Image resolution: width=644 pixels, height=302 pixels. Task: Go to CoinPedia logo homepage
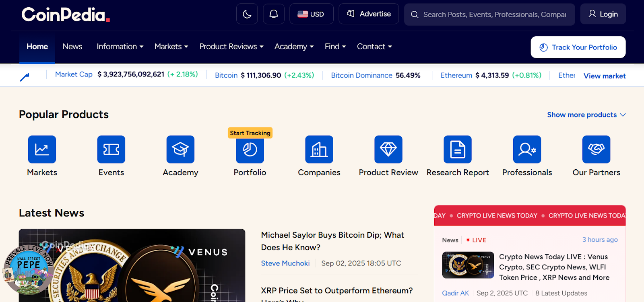66,14
